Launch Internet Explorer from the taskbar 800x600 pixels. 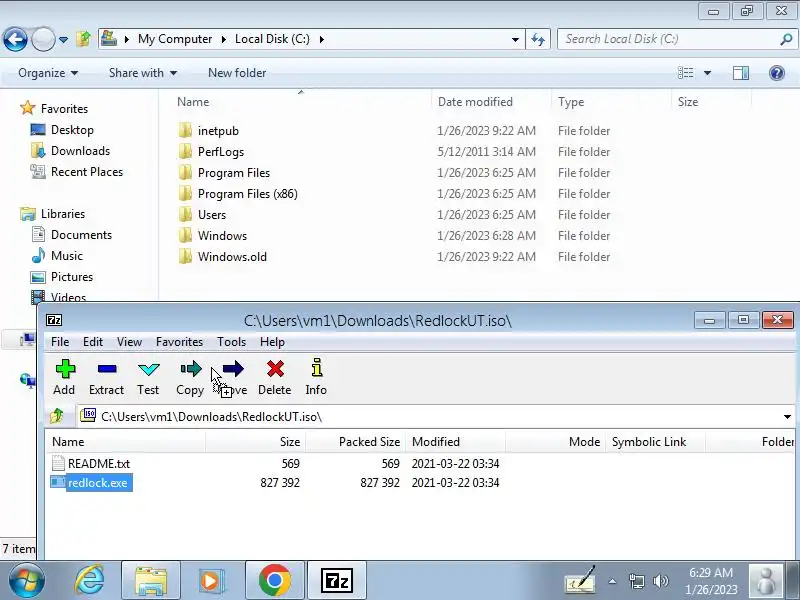[90, 581]
